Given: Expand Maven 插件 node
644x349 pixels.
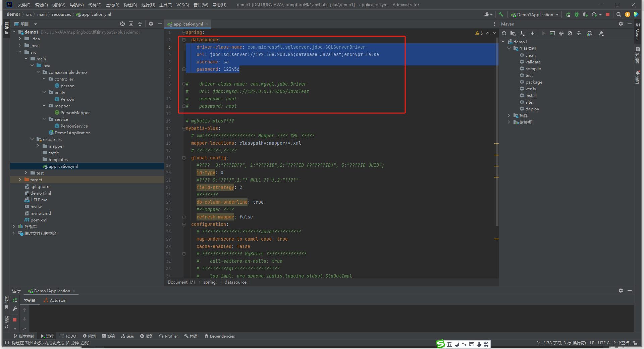Looking at the screenshot, I should point(509,115).
